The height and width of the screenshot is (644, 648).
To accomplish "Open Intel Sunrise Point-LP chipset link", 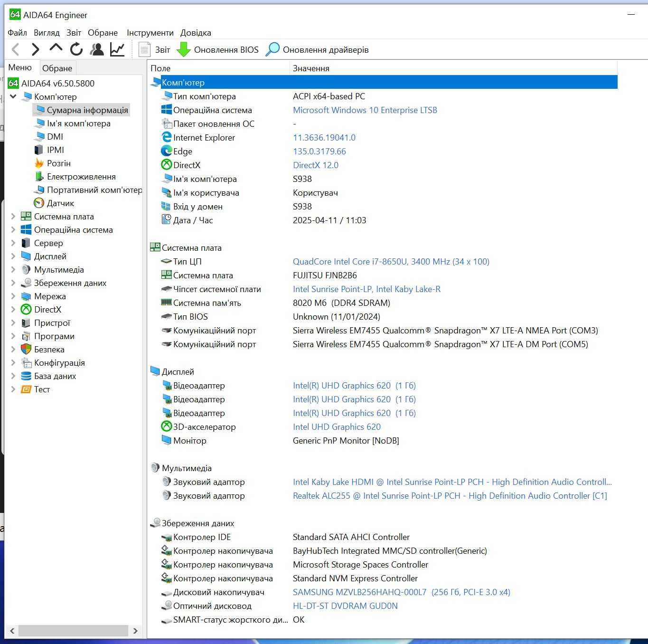I will point(366,289).
